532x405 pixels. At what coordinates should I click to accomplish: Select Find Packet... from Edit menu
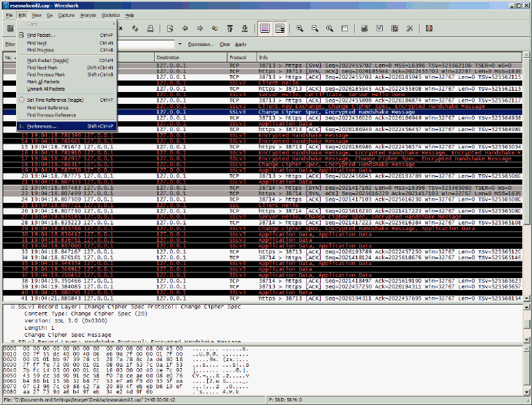(x=66, y=35)
